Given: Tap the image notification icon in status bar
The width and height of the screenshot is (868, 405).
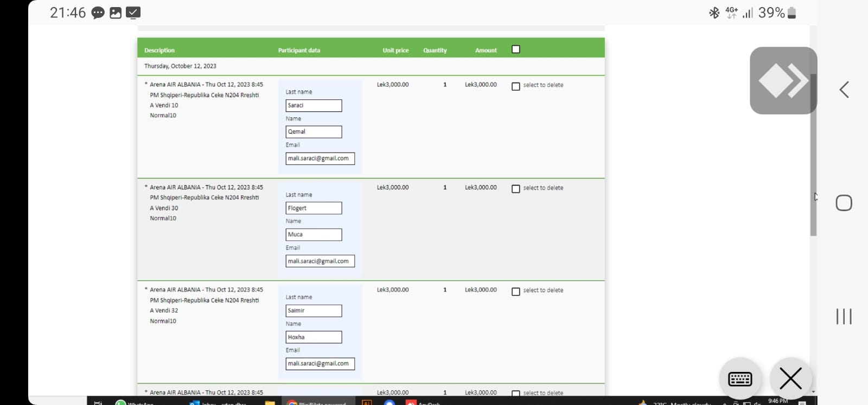Looking at the screenshot, I should coord(116,13).
